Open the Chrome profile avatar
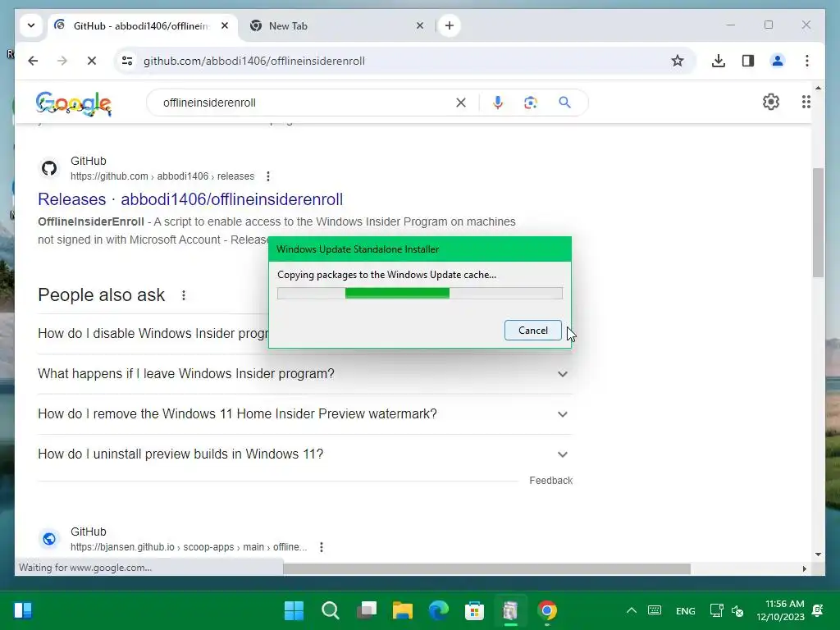Screen dimensions: 840x630 coord(778,61)
